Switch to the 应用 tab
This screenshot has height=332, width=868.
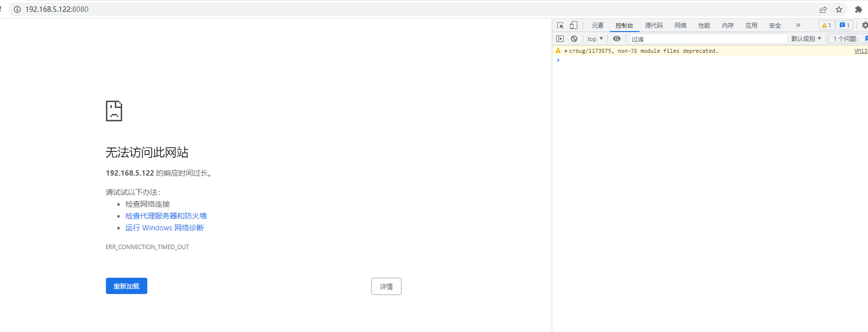pyautogui.click(x=751, y=25)
